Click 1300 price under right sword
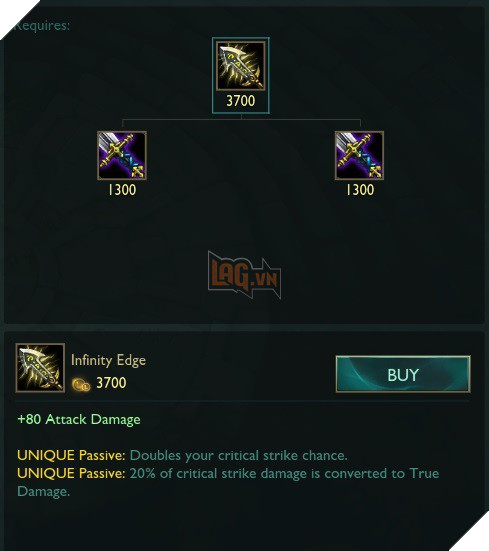489x551 pixels. (360, 190)
